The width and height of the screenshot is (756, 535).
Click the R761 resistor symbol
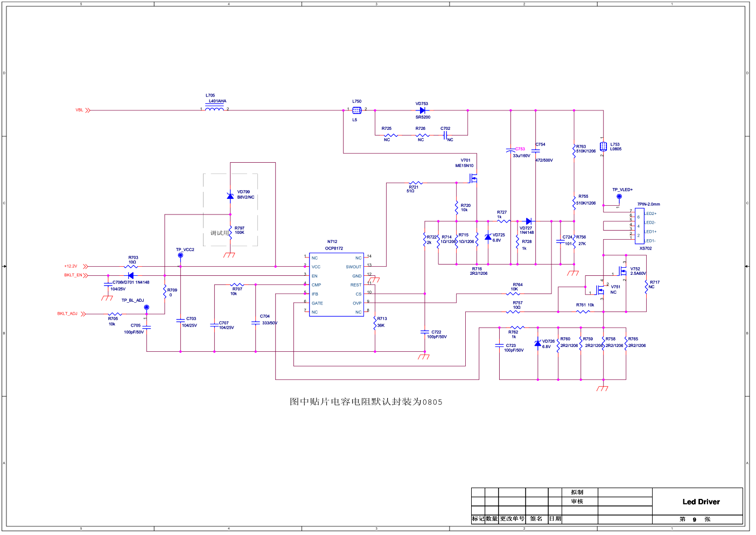[583, 311]
